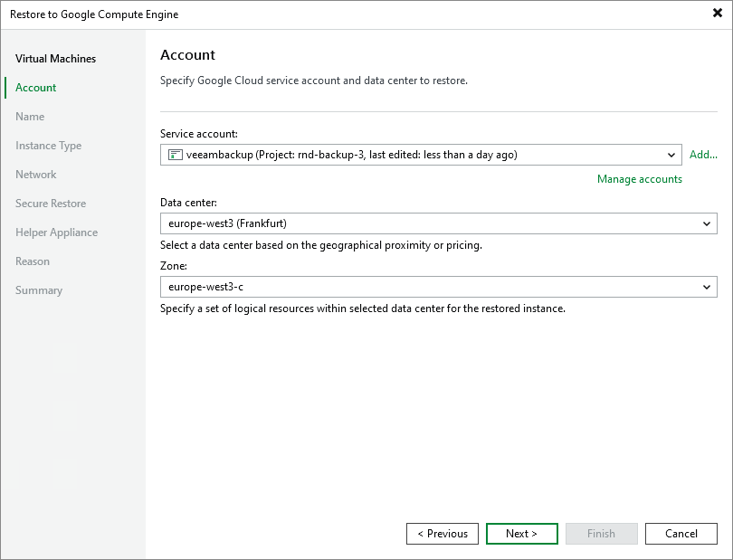This screenshot has height=560, width=733.
Task: Open the Summary step
Action: pyautogui.click(x=38, y=290)
